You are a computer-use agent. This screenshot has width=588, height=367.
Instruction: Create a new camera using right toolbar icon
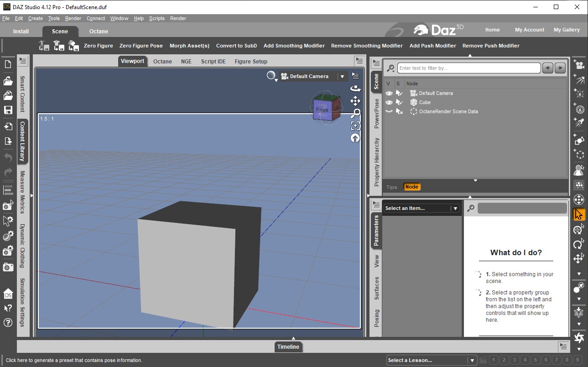pyautogui.click(x=579, y=64)
